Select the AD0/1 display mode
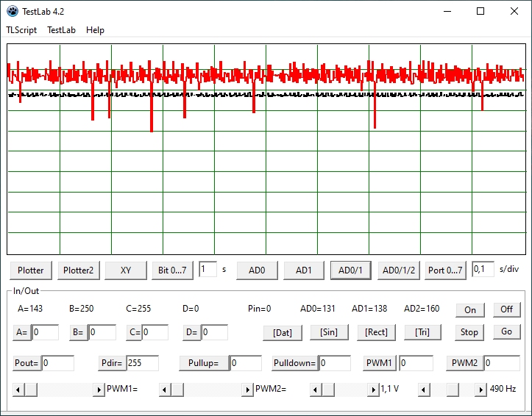 350,270
